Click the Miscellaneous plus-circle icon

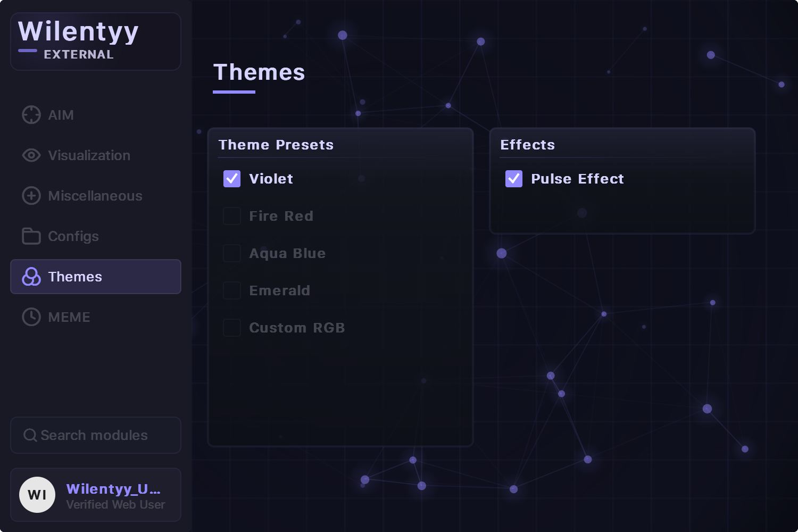pyautogui.click(x=31, y=196)
